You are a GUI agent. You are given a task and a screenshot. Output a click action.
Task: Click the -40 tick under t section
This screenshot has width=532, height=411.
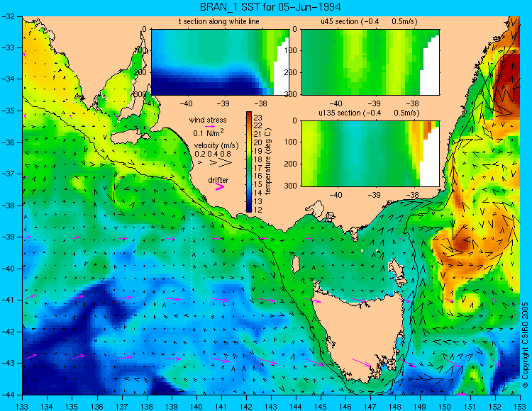tap(186, 103)
